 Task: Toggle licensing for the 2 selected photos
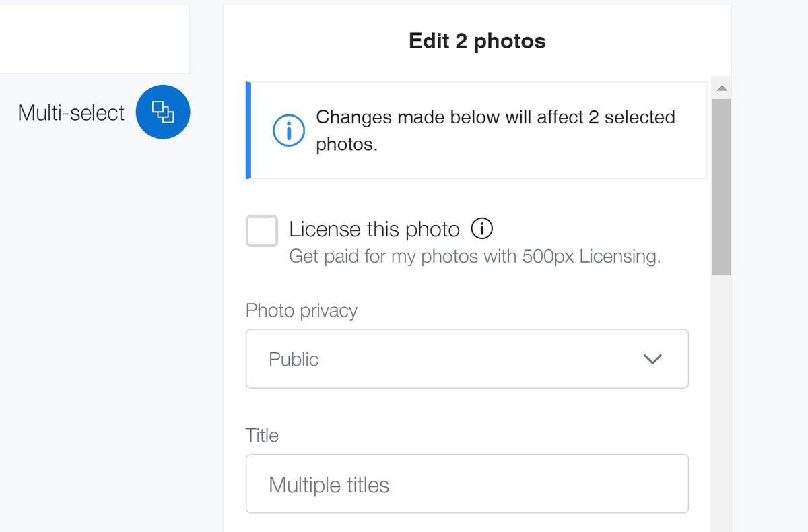coord(261,230)
